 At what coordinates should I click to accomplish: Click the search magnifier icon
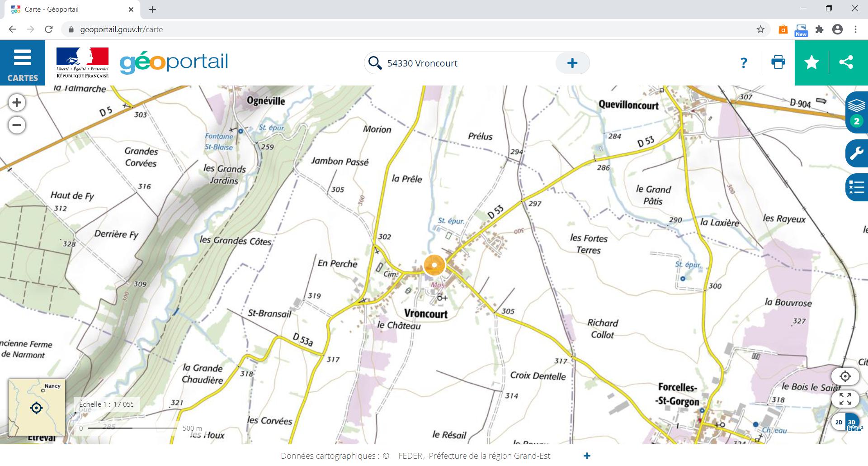(375, 63)
